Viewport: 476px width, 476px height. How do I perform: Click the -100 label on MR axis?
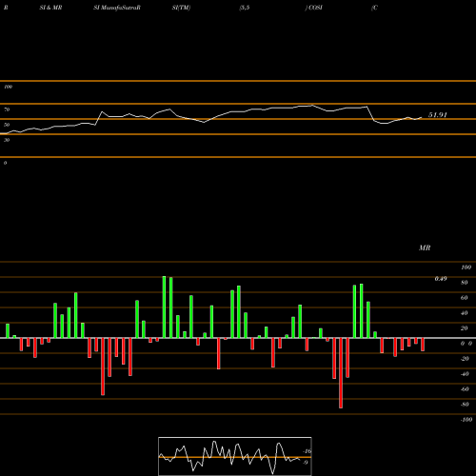[466, 420]
